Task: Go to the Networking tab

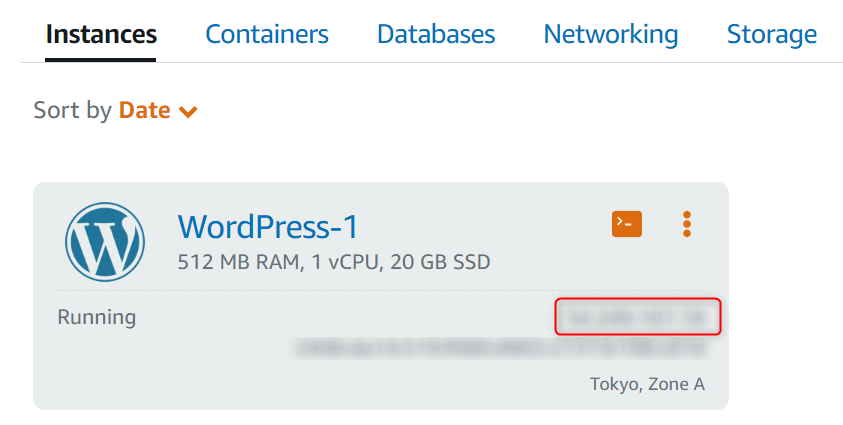Action: coord(611,34)
